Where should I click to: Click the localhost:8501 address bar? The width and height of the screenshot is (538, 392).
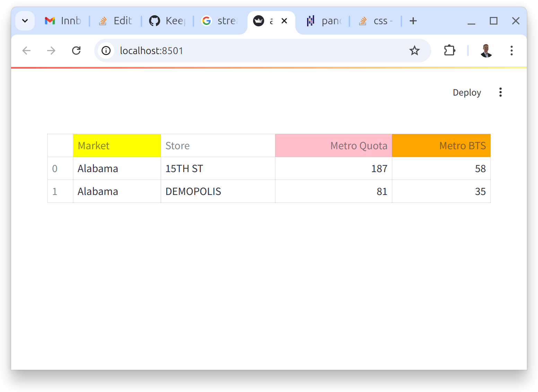[262, 51]
